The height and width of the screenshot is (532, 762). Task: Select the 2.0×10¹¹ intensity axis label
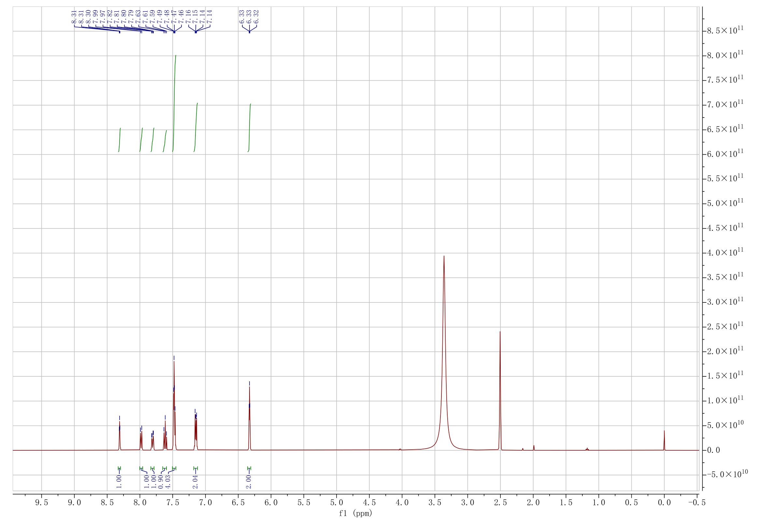click(725, 351)
